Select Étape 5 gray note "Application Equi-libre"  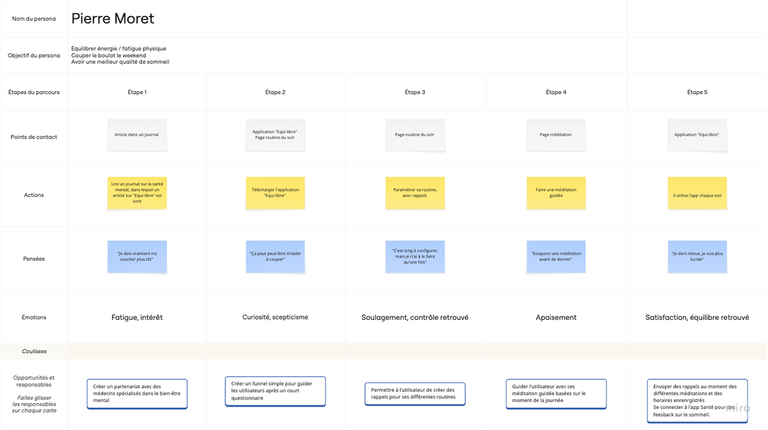pyautogui.click(x=697, y=135)
